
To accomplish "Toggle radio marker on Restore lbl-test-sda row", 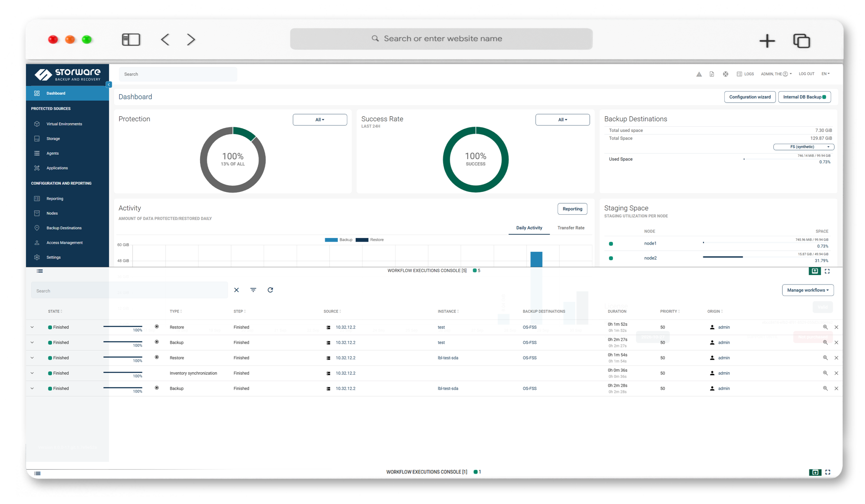I will point(157,357).
